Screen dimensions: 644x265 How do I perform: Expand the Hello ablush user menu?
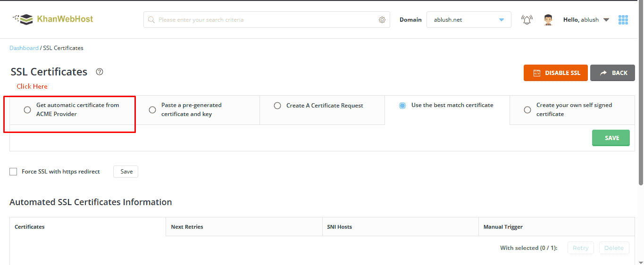(x=606, y=20)
